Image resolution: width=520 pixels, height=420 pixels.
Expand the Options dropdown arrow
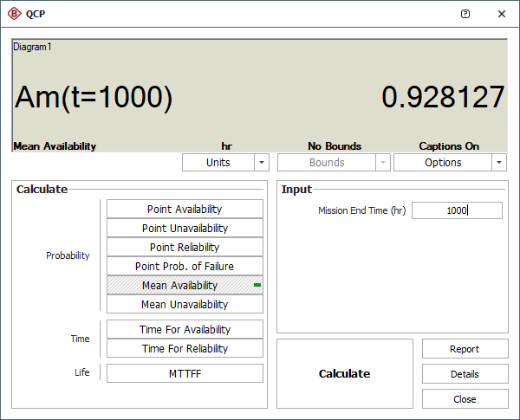[x=498, y=162]
